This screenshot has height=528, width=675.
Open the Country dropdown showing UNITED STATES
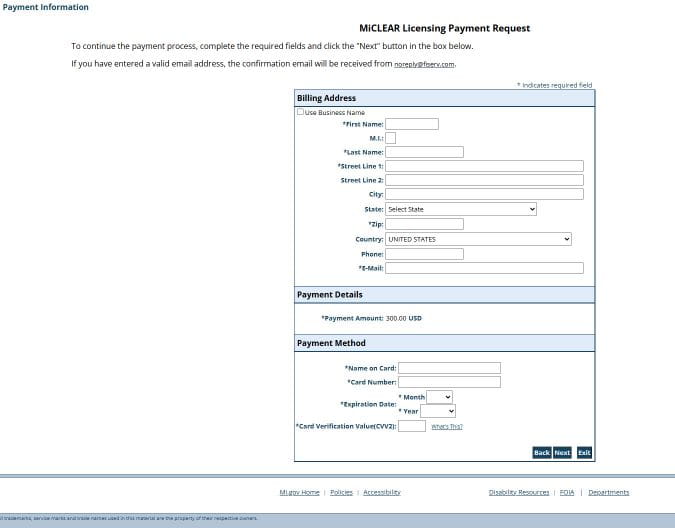pyautogui.click(x=478, y=239)
